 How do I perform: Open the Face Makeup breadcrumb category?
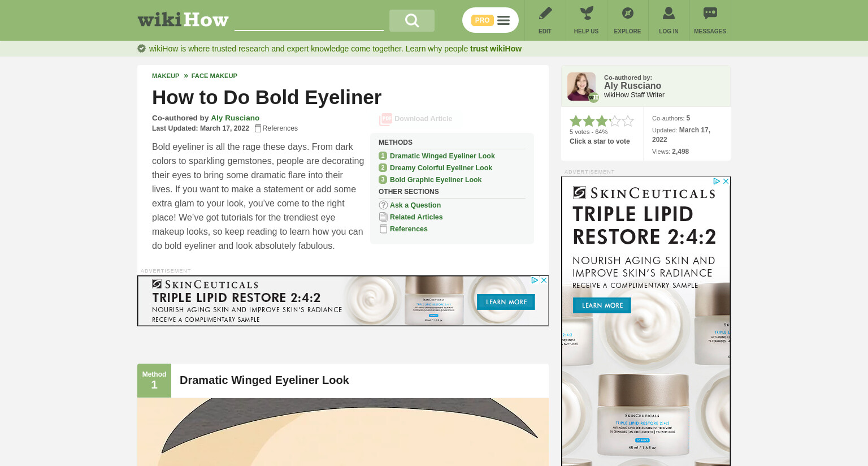point(214,76)
